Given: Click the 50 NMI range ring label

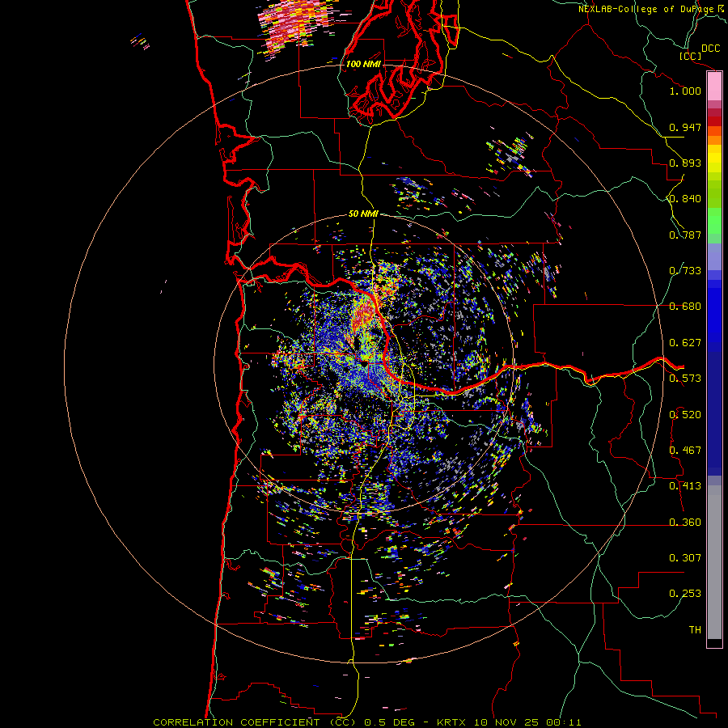Looking at the screenshot, I should tap(363, 214).
